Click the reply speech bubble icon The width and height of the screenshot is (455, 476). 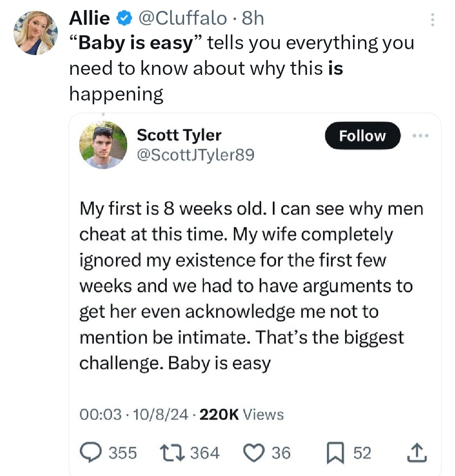tap(89, 453)
